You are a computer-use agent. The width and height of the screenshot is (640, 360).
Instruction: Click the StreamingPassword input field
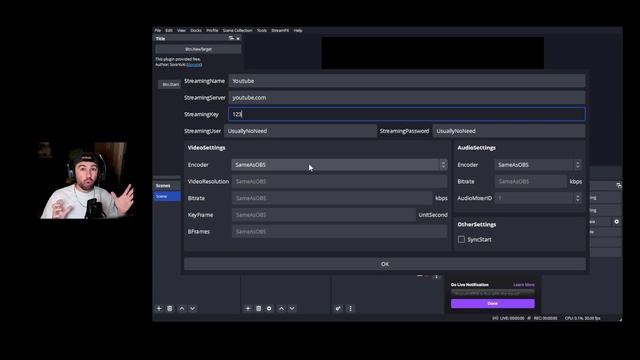tap(509, 131)
